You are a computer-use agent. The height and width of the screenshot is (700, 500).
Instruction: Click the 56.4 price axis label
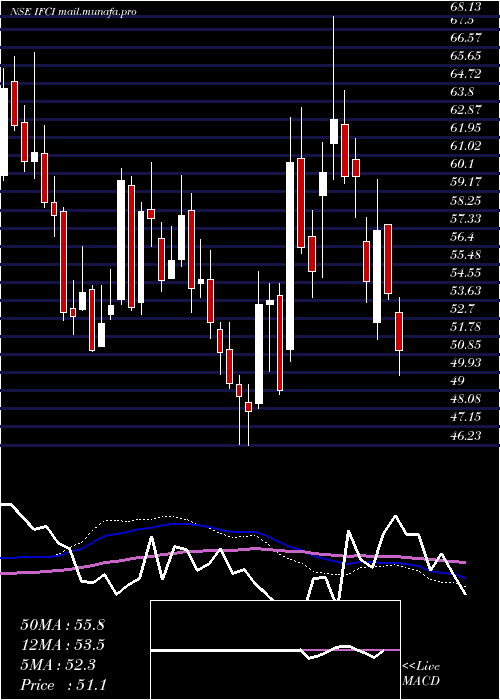tap(463, 237)
